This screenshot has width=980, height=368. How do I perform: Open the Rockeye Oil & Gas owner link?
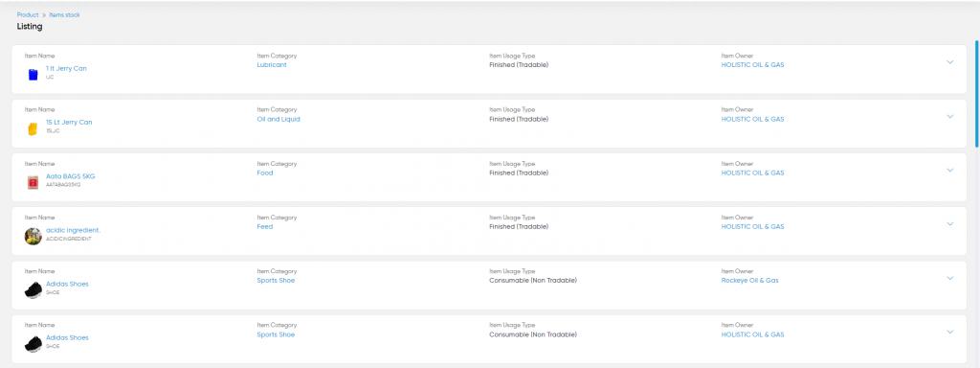750,281
